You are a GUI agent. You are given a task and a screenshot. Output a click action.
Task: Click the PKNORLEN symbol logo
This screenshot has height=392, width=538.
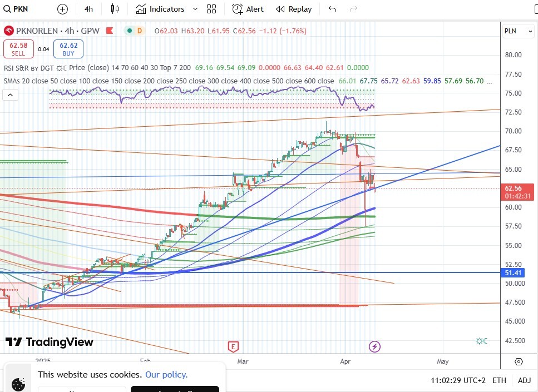pyautogui.click(x=8, y=31)
